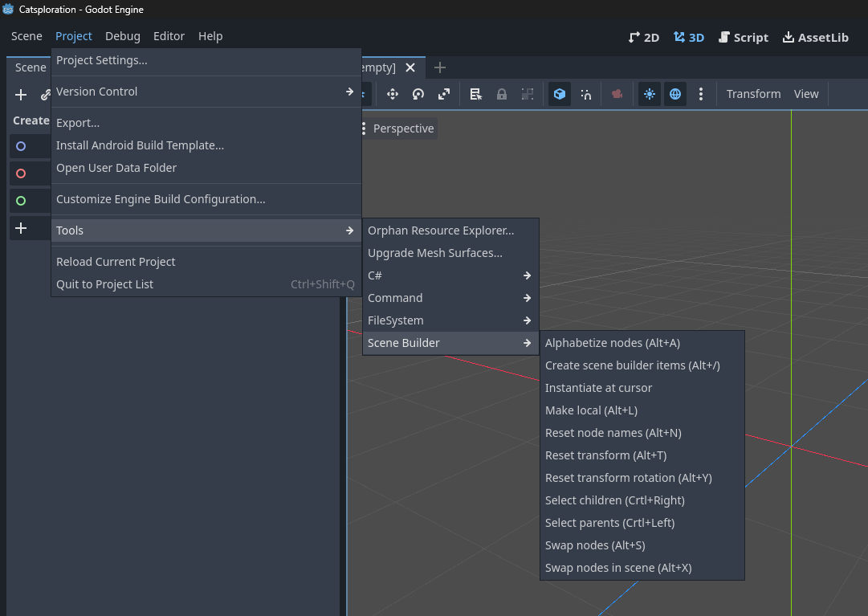Click the Project menu
The image size is (868, 616).
[74, 36]
